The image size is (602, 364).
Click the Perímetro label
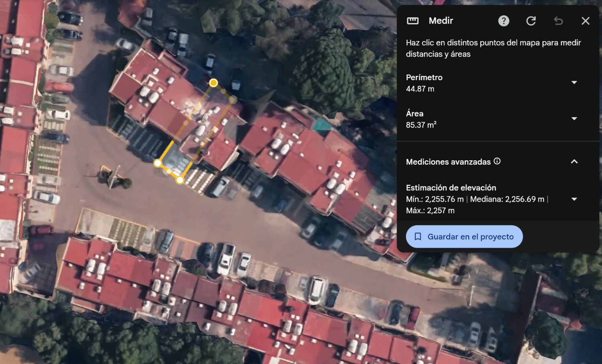(x=424, y=77)
